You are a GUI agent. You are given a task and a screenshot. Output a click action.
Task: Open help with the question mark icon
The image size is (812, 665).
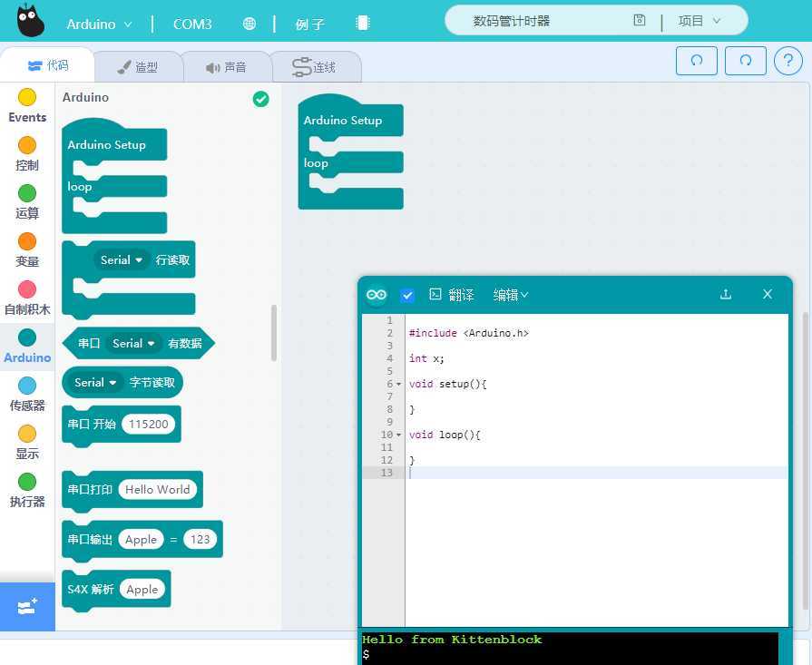(x=788, y=61)
